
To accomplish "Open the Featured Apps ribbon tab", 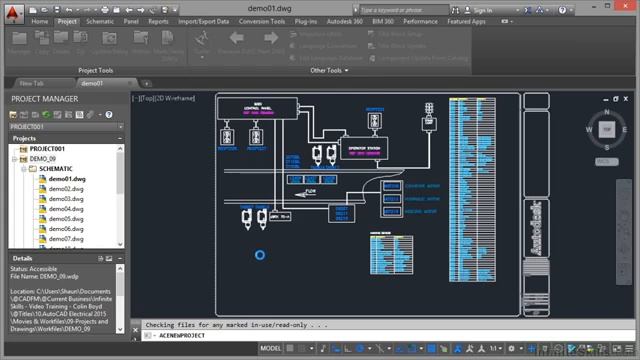I will pyautogui.click(x=466, y=21).
